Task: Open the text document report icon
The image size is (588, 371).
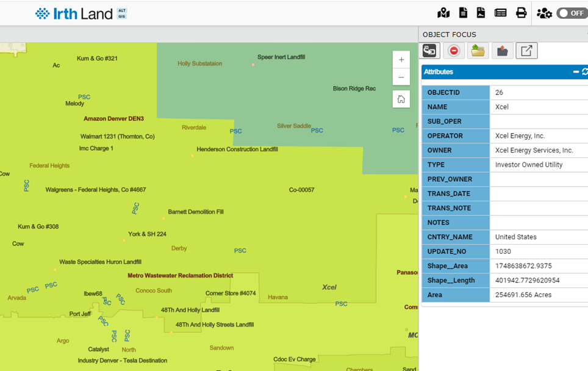Action: [x=463, y=13]
